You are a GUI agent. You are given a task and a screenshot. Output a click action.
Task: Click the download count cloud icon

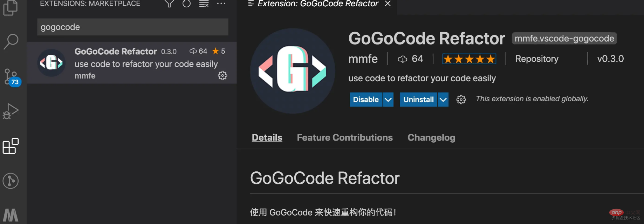402,59
